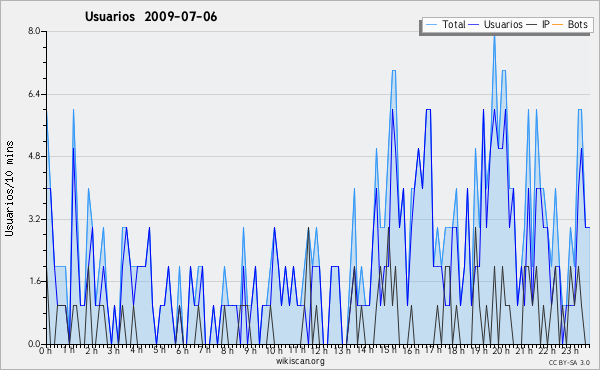The height and width of the screenshot is (370, 600).
Task: Click the y-axis label 'Usuarios/10 mins'
Action: [x=9, y=188]
